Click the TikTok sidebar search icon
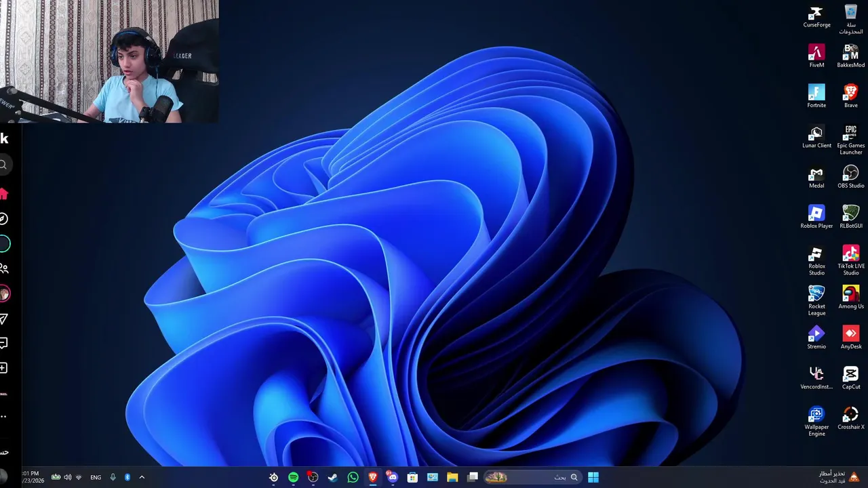868x488 pixels. pos(3,165)
